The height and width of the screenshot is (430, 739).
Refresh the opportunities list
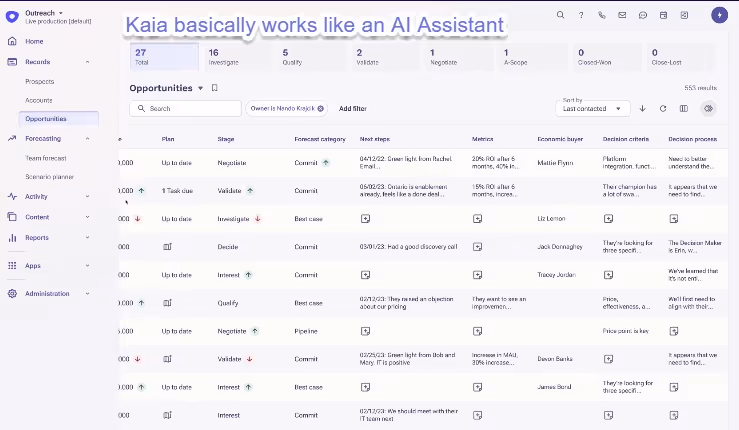pyautogui.click(x=663, y=108)
